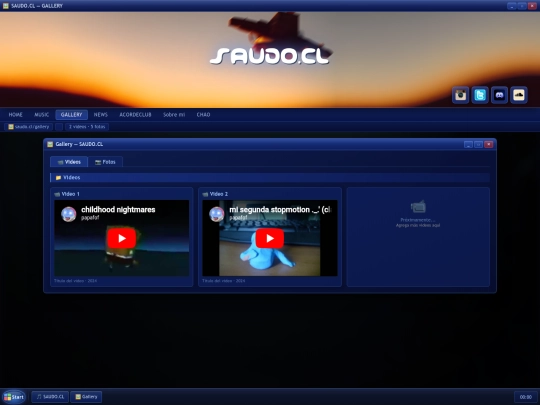Viewport: 540px width, 405px height.
Task: Click the small empty button beside the address field
Action: (59, 127)
